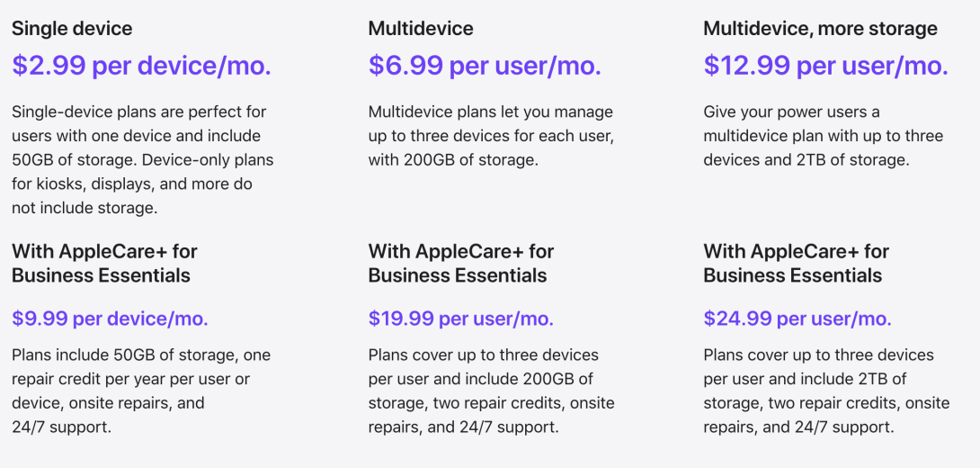The image size is (980, 468).
Task: Click the power users 2TB description paragraph
Action: coord(823,136)
